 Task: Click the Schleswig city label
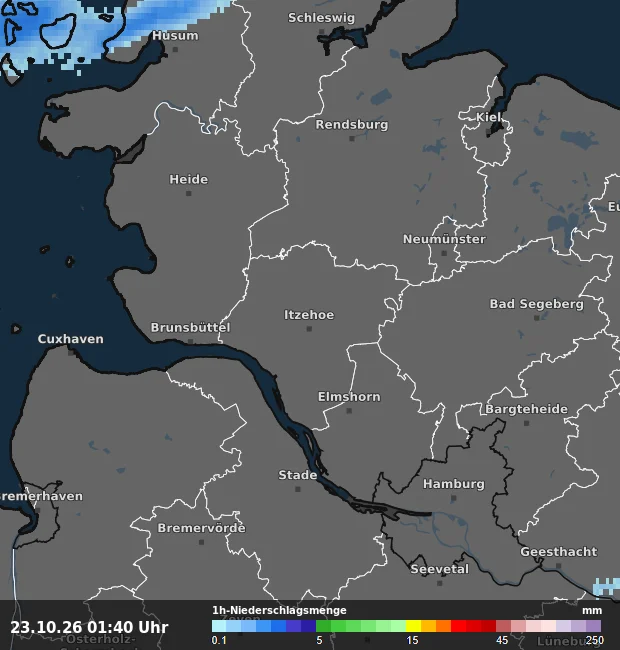321,18
